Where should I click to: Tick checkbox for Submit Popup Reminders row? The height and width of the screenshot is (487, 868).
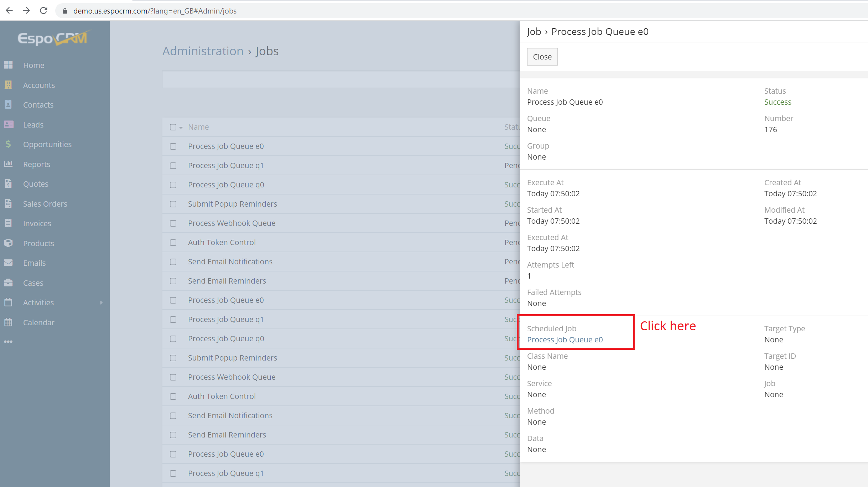click(173, 204)
